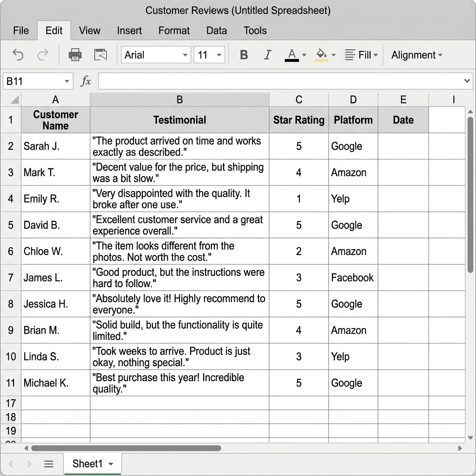Viewport: 476px width, 476px height.
Task: Open the Edit menu
Action: click(x=54, y=31)
